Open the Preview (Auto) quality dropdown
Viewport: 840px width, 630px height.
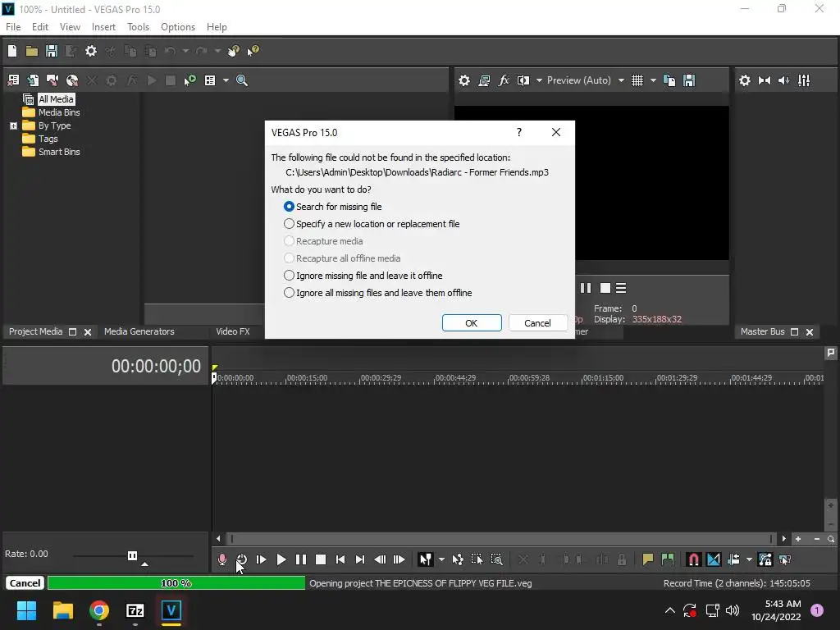621,80
